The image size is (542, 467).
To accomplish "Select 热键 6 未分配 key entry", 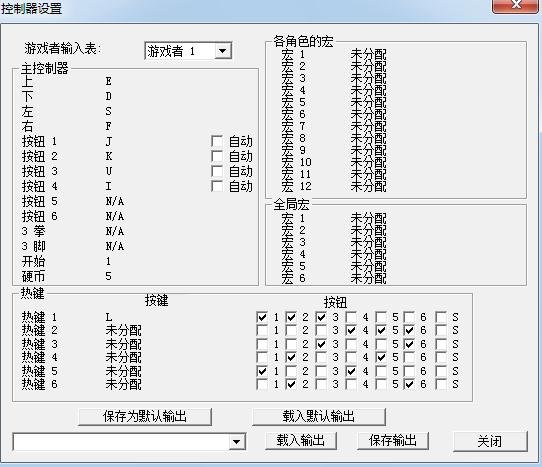I will (x=123, y=384).
